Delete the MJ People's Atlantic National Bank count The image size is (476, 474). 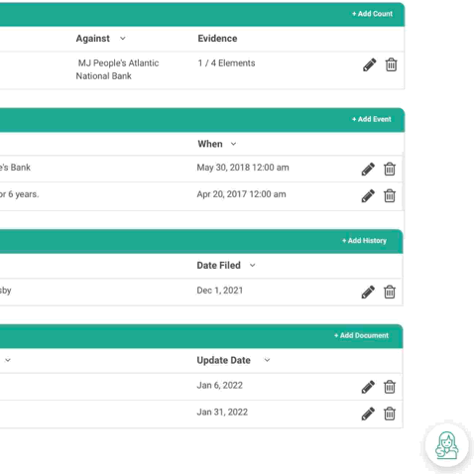point(391,64)
